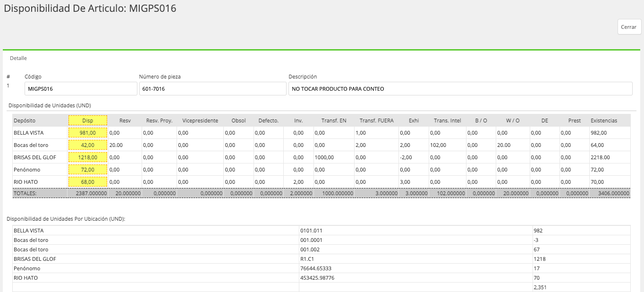Click location code R1.C1
Screen dimensions: 644x292
tap(307, 259)
